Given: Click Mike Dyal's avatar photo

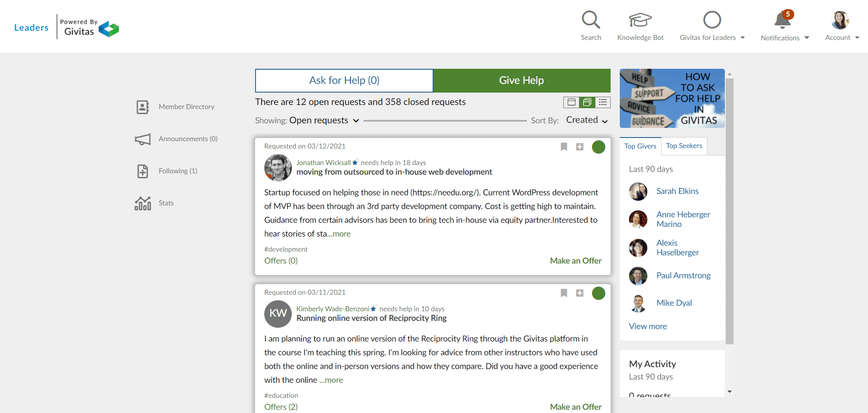Looking at the screenshot, I should tap(638, 303).
